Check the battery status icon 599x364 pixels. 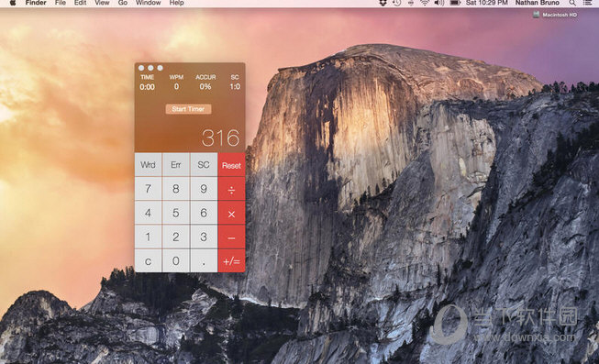[455, 3]
